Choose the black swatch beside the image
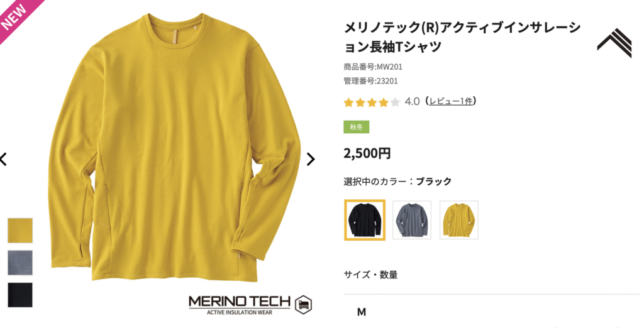The height and width of the screenshot is (328, 644). (20, 295)
